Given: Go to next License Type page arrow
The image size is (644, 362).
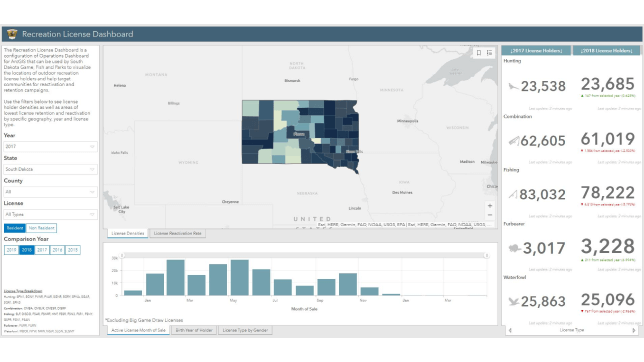Looking at the screenshot, I should coord(633,330).
